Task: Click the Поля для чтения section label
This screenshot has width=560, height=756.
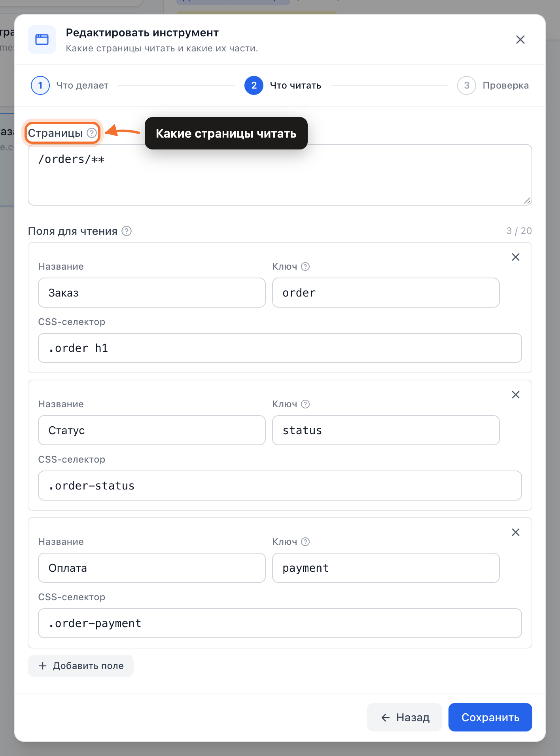Action: pos(73,231)
